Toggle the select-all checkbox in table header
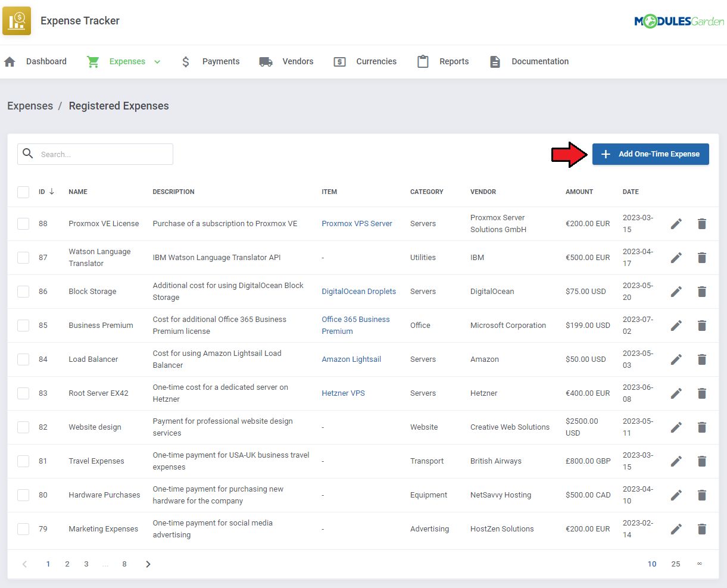The height and width of the screenshot is (588, 727). [x=23, y=192]
